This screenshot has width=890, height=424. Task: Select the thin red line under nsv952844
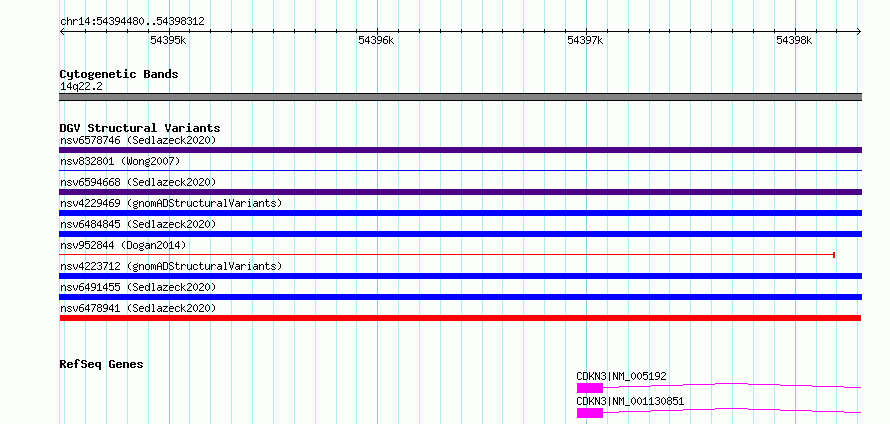[447, 255]
